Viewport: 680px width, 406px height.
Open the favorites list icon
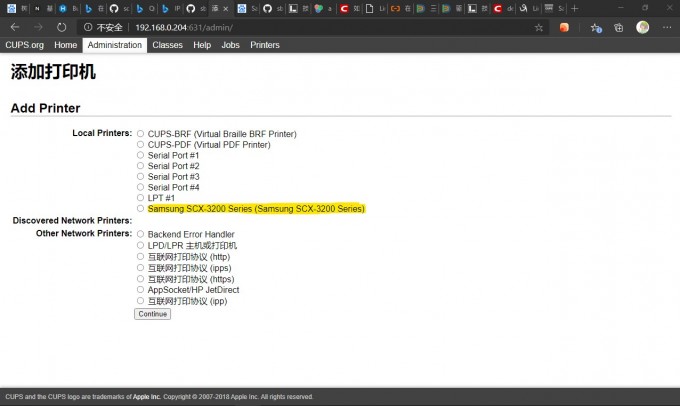[596, 27]
